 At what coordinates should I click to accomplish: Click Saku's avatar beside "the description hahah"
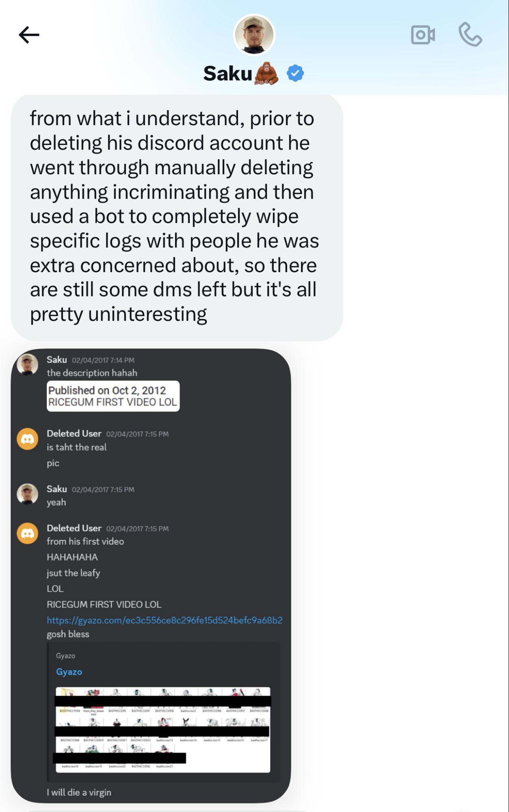pos(27,364)
